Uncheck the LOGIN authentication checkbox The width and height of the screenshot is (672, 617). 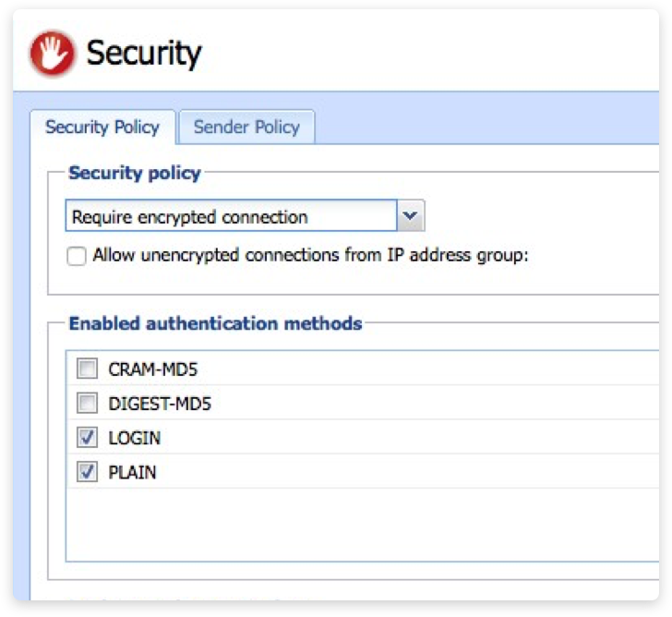coord(87,438)
